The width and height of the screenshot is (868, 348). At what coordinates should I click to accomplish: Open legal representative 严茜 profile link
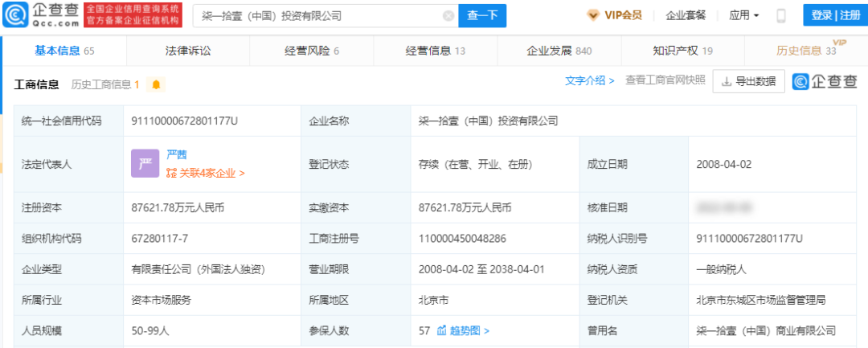pos(177,154)
